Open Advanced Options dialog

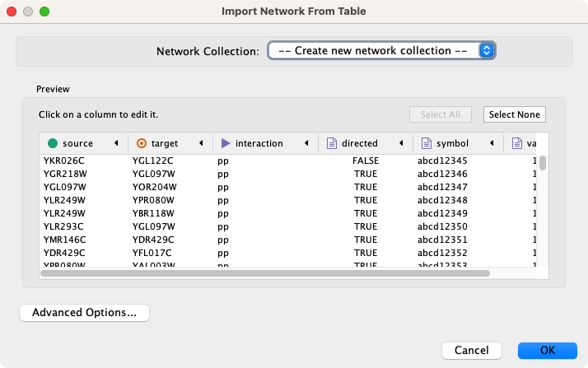tap(84, 313)
